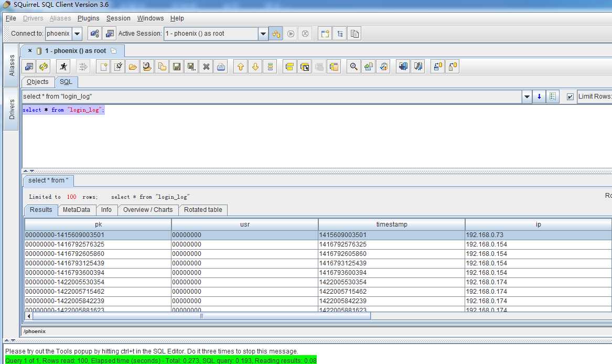Close the '1 - phoenix () as root' session tab
The height and width of the screenshot is (364, 612).
tap(30, 51)
